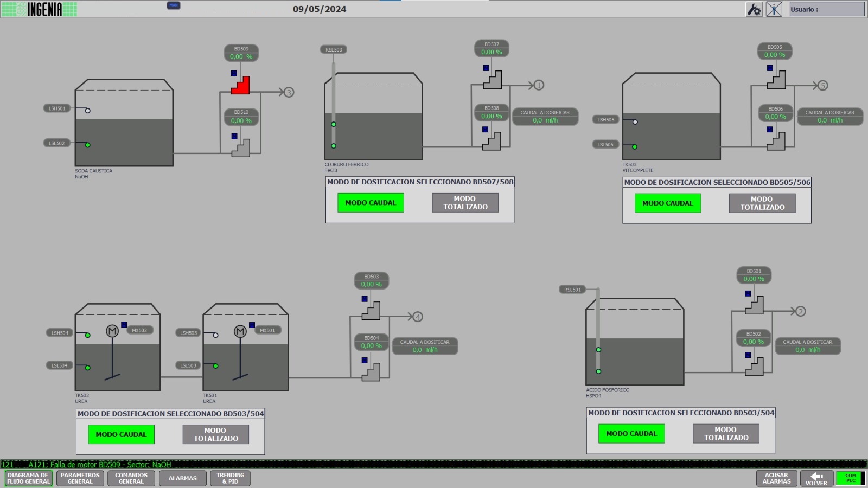Click the RSL503 level sensor tag
The image size is (868, 488).
pos(334,49)
